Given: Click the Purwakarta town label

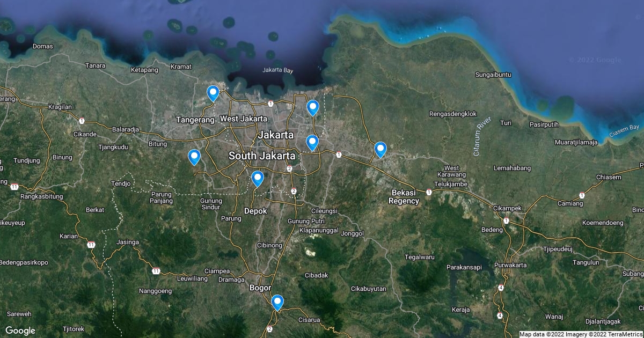Looking at the screenshot, I should click(510, 265).
